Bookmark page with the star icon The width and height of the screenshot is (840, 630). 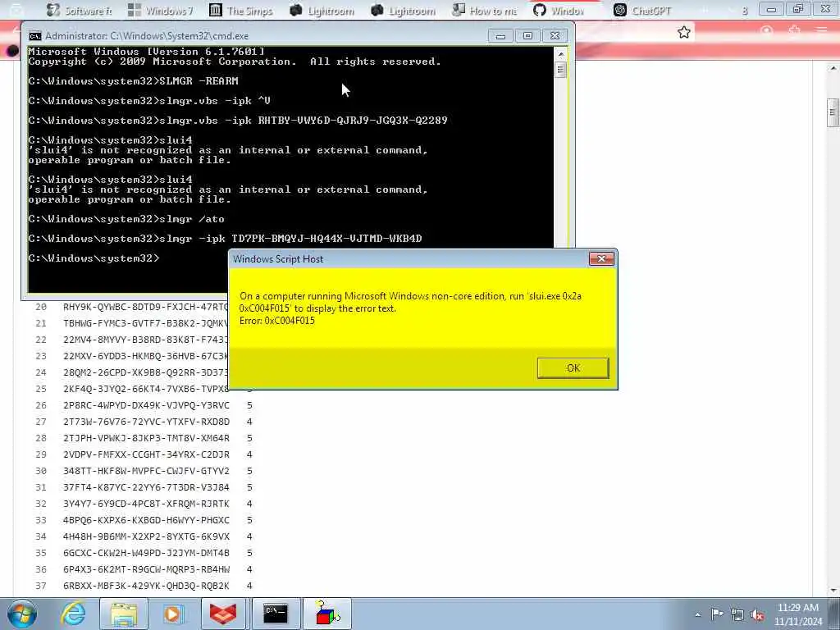click(683, 33)
